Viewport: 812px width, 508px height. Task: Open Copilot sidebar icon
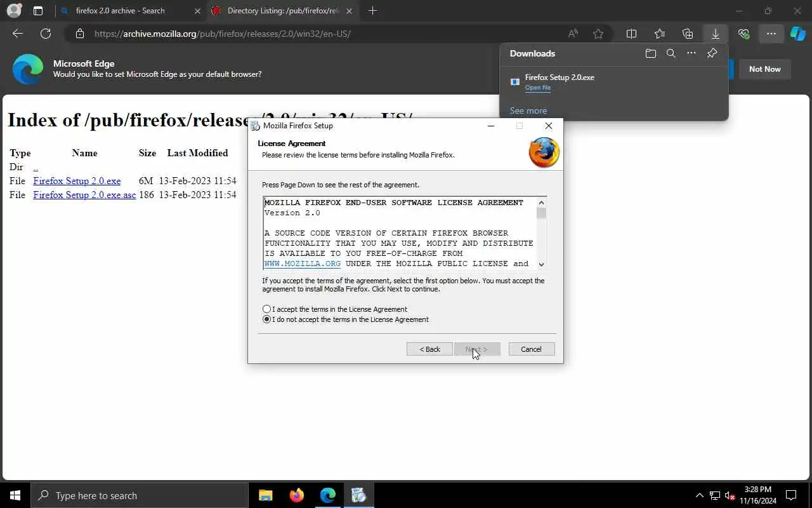click(x=798, y=34)
